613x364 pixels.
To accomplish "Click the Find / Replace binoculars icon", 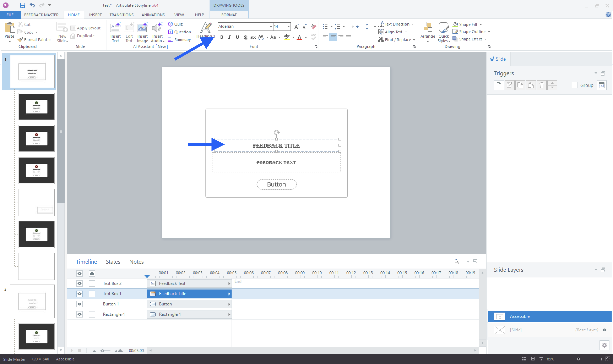I will 381,40.
